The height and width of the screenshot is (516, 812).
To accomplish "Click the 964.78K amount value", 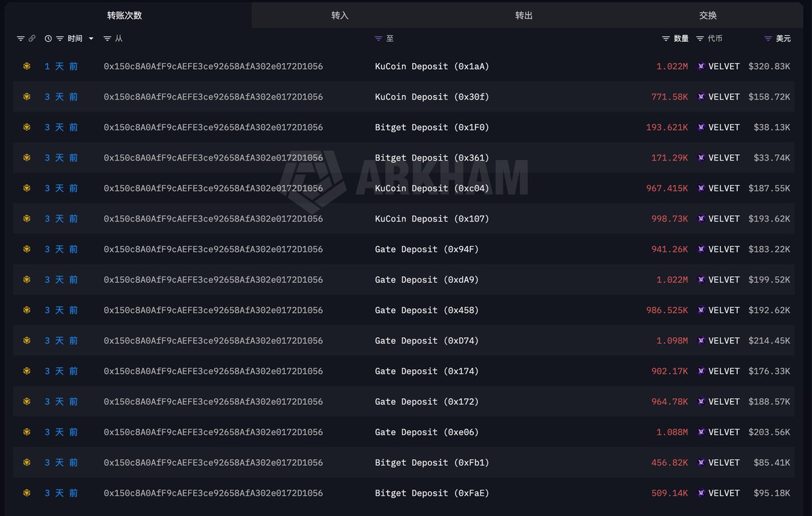I will pos(670,402).
